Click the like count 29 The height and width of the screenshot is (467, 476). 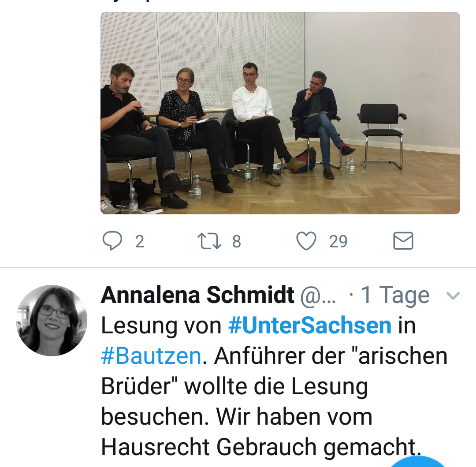pos(338,242)
